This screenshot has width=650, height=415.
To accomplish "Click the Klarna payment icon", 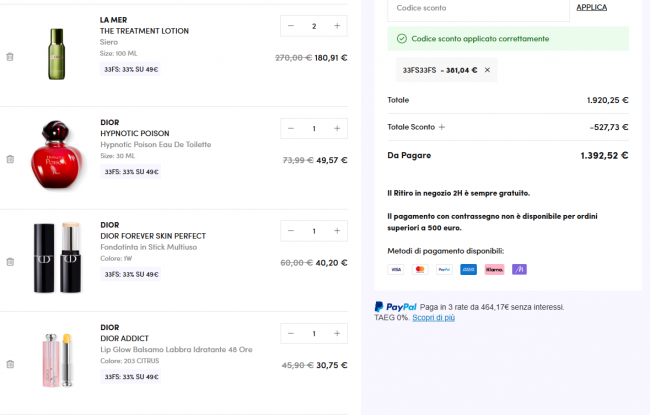I will pos(495,269).
